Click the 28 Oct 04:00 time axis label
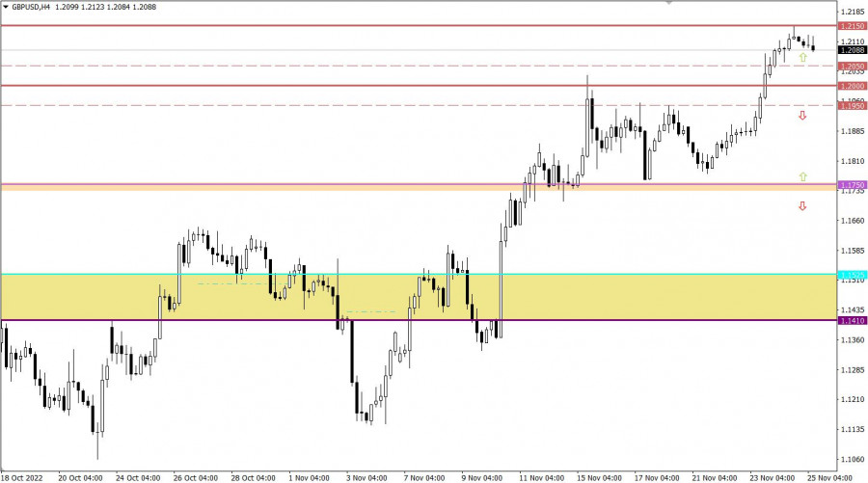Image resolution: width=868 pixels, height=483 pixels. pos(253,477)
